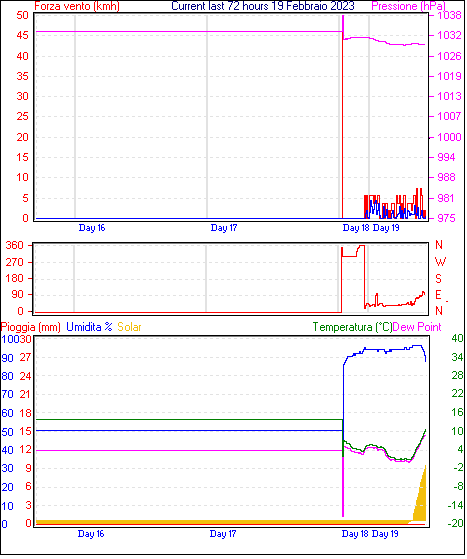Select the 981 pressure axis value
467x559 pixels.
point(446,198)
